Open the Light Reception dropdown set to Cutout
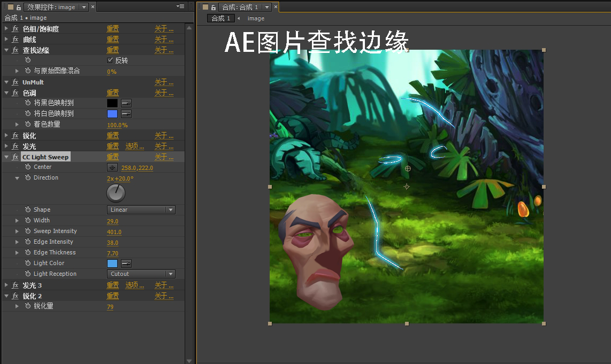611x364 pixels. 141,274
